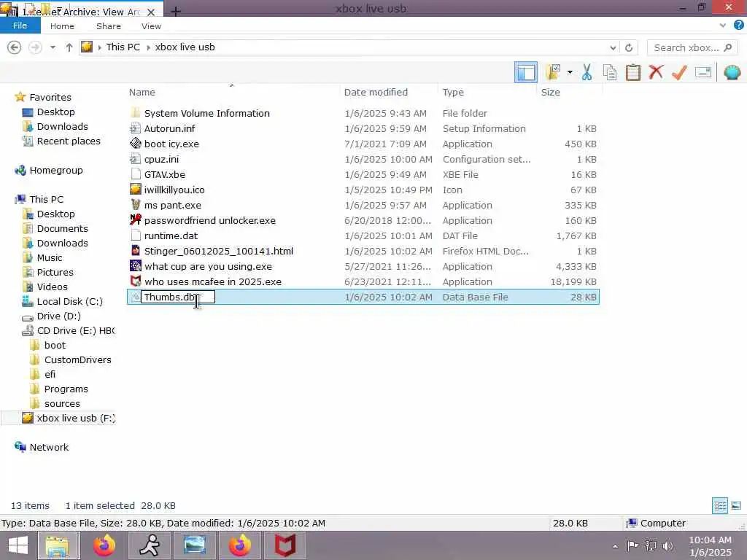Open the File menu
Screen dimensions: 747x560
[20, 26]
